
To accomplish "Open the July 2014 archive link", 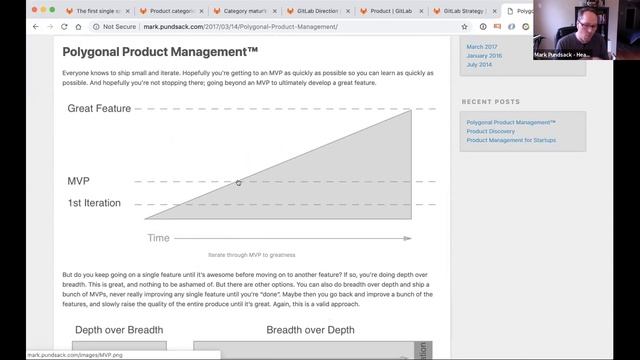I will [479, 64].
